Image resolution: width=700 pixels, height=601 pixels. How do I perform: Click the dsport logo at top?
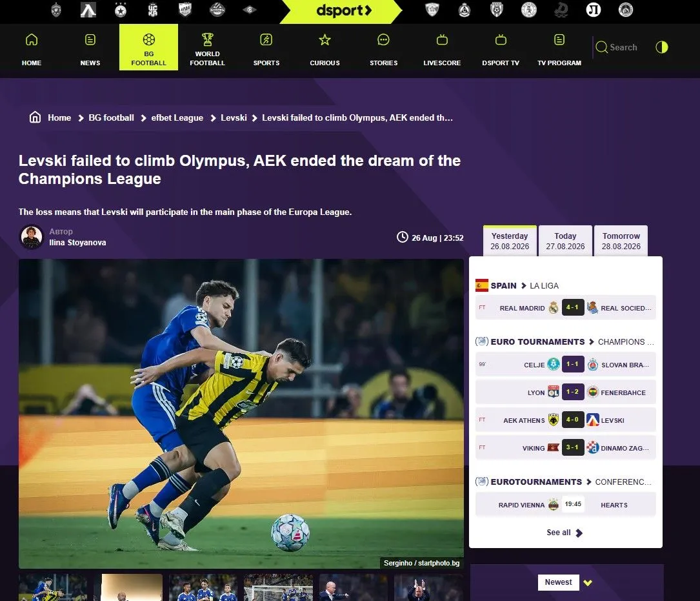coord(344,11)
